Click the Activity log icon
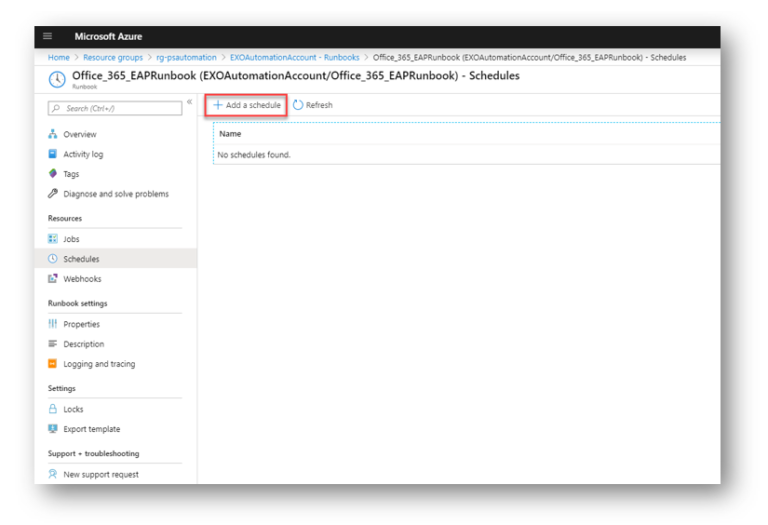Viewport: 768px width, 525px height. click(52, 154)
